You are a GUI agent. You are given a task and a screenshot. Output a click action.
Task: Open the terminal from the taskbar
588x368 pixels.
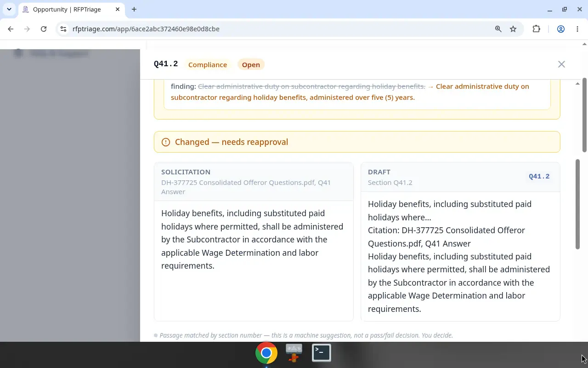point(322,353)
